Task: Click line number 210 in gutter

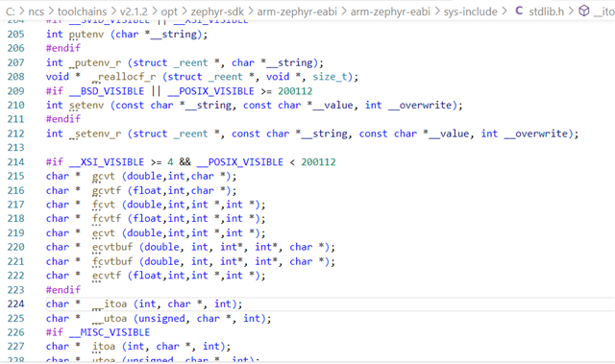Action: point(15,105)
